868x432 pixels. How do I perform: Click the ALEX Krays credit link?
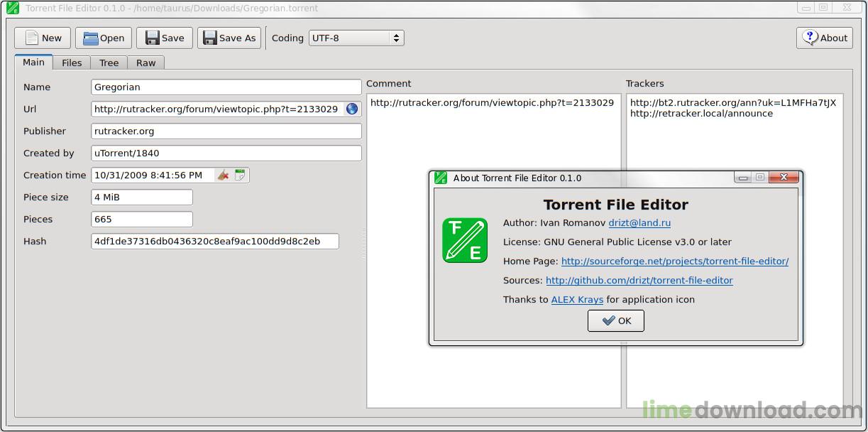pyautogui.click(x=577, y=299)
